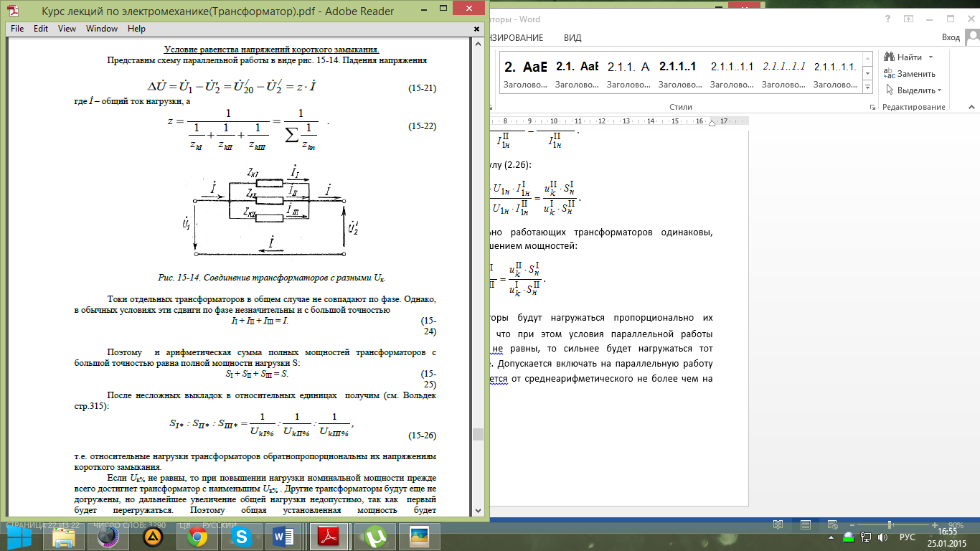This screenshot has height=551, width=980.
Task: Apply the '2.1.1. A' heading style
Action: pyautogui.click(x=628, y=74)
